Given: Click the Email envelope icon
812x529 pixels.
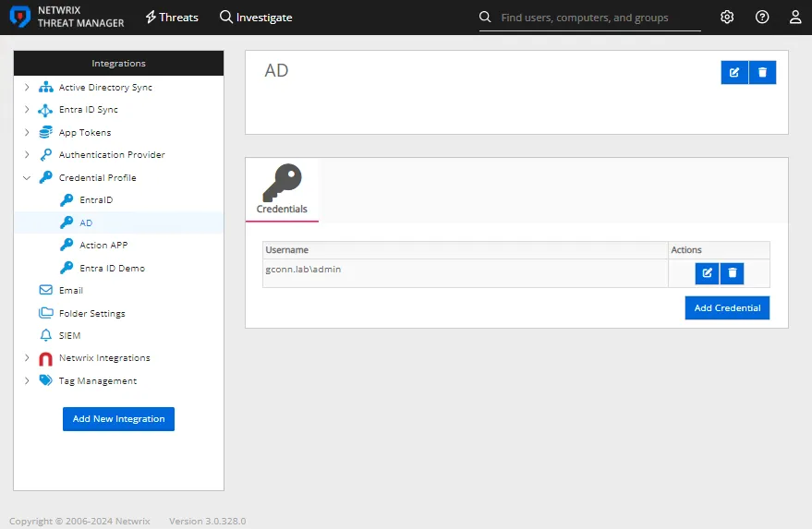Looking at the screenshot, I should [45, 290].
